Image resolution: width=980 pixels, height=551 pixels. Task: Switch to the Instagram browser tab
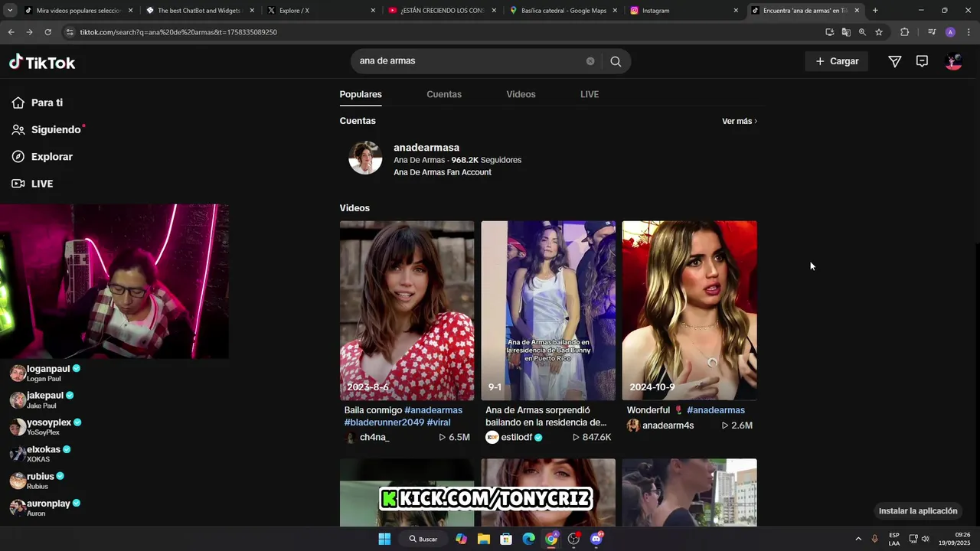683,11
